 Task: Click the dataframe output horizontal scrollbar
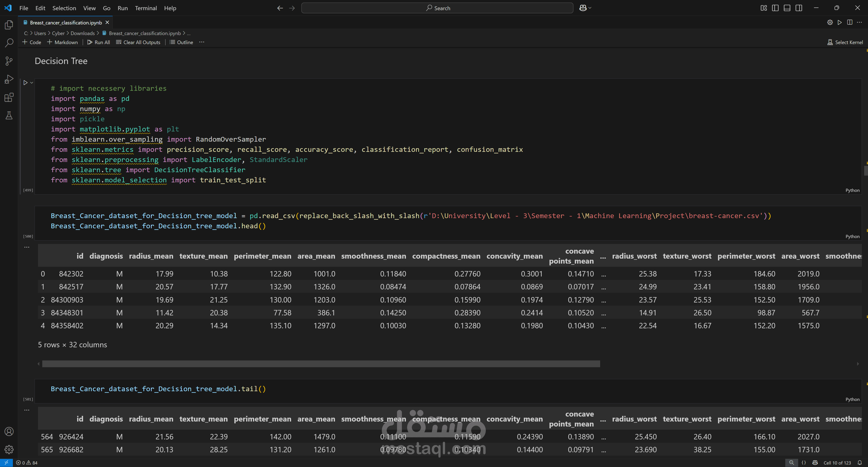tap(321, 364)
